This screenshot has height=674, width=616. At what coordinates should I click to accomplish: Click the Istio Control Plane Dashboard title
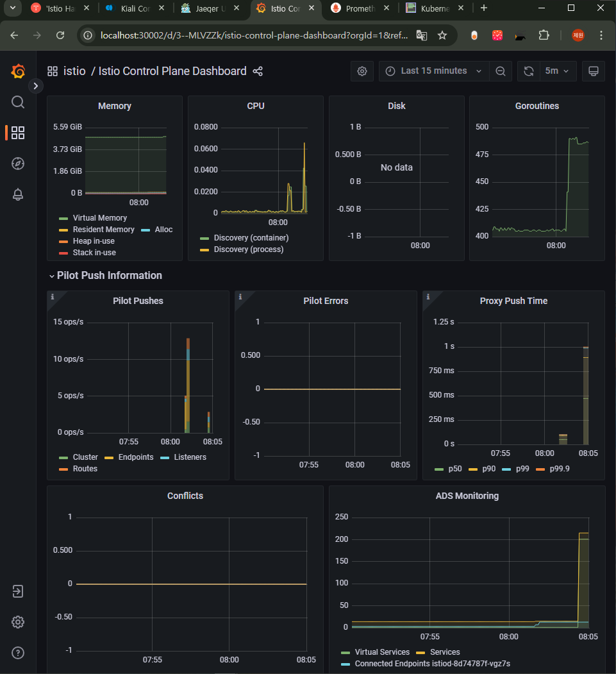click(x=172, y=71)
